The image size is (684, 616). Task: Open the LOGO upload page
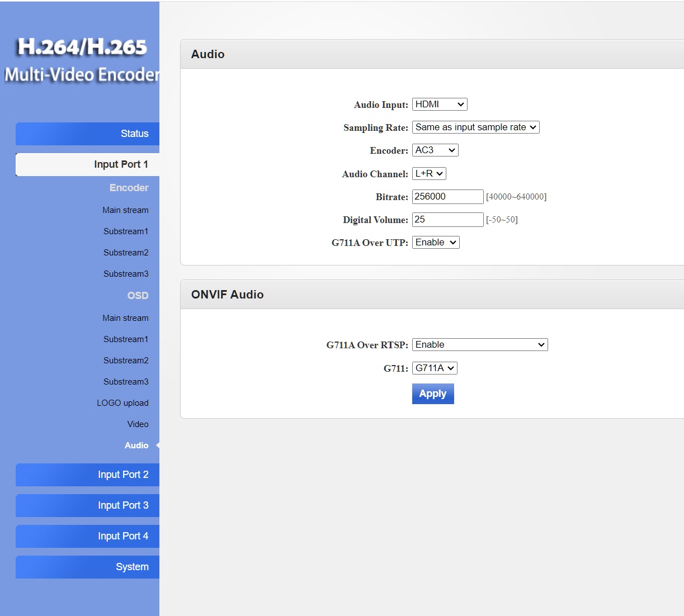coord(122,403)
